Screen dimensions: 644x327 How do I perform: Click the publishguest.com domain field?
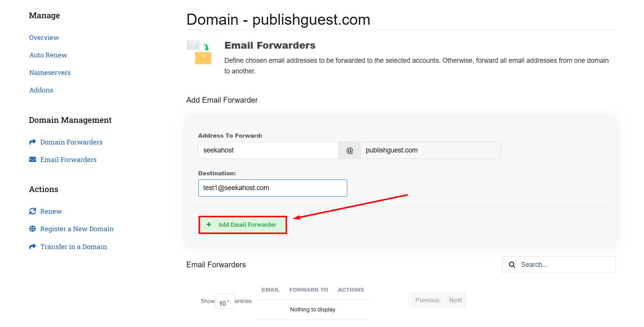430,150
